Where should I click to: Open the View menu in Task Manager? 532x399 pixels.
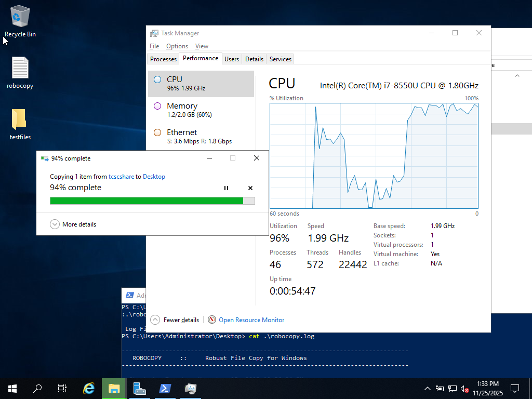[x=202, y=46]
